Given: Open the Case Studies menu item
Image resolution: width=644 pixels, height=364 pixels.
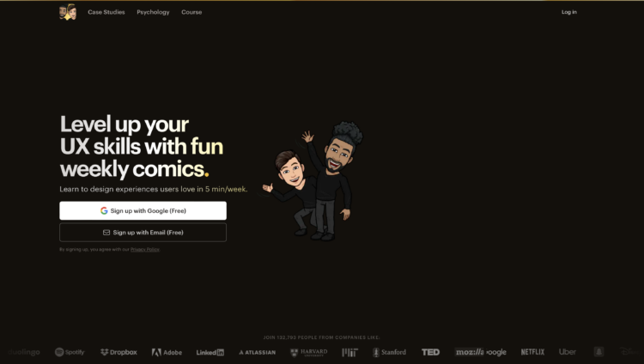Looking at the screenshot, I should point(106,12).
